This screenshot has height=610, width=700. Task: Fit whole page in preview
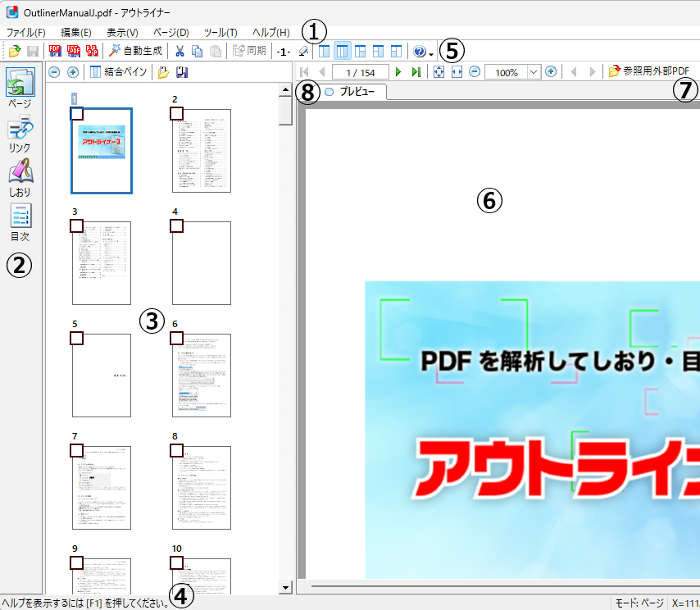coord(439,72)
